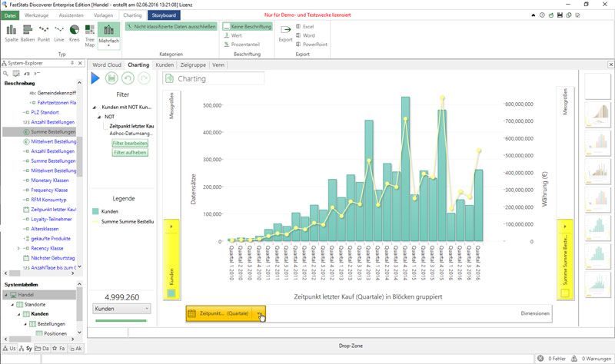This screenshot has width=615, height=364.
Task: Click the green save icon in Charting toolbar
Action: point(111,78)
